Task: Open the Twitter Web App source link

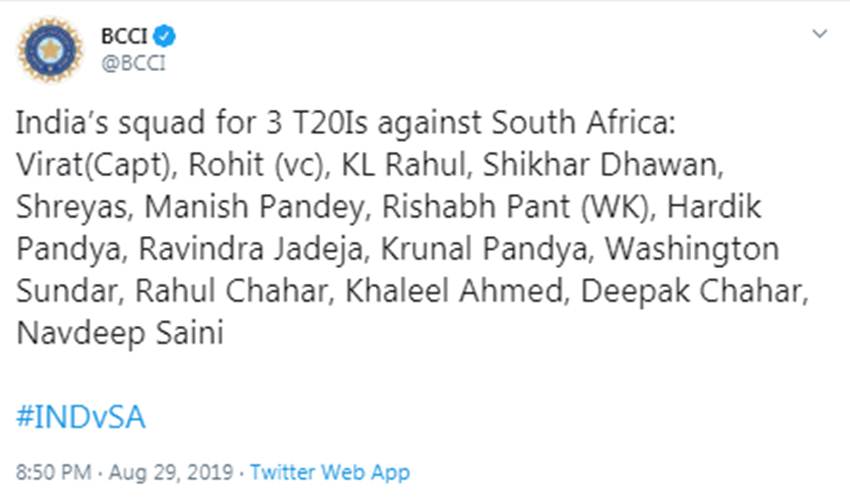Action: tap(330, 471)
